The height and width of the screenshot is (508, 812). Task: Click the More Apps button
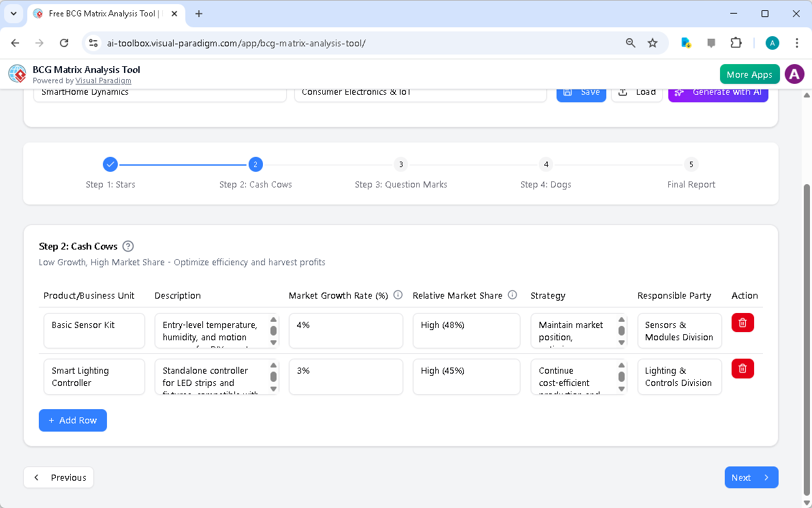click(749, 74)
